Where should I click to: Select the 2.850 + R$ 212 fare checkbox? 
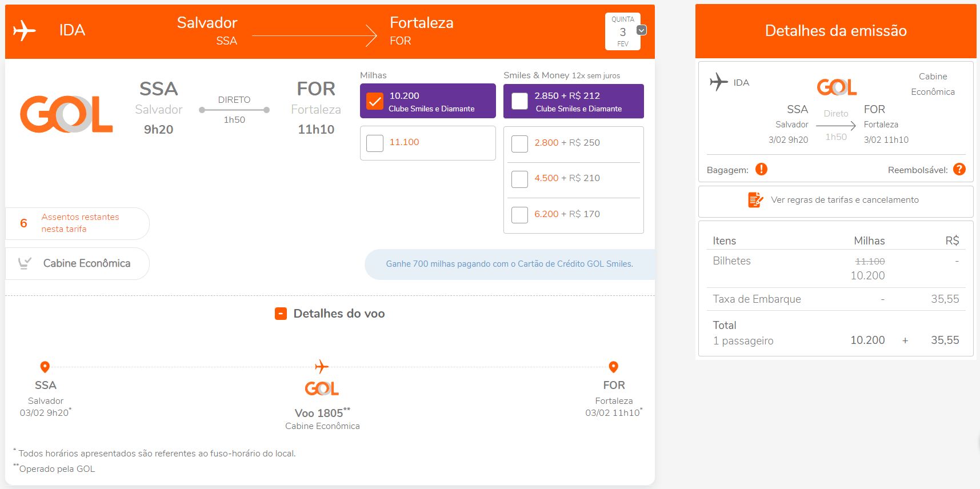coord(519,101)
